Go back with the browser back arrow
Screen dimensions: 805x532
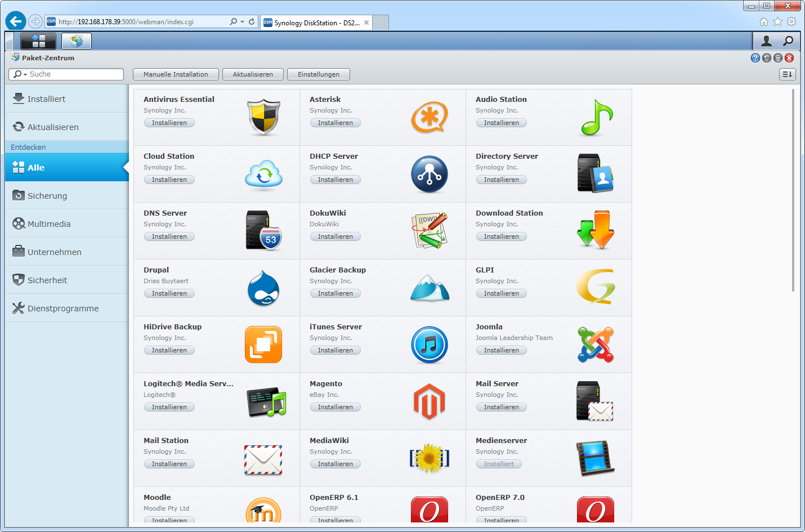point(16,21)
